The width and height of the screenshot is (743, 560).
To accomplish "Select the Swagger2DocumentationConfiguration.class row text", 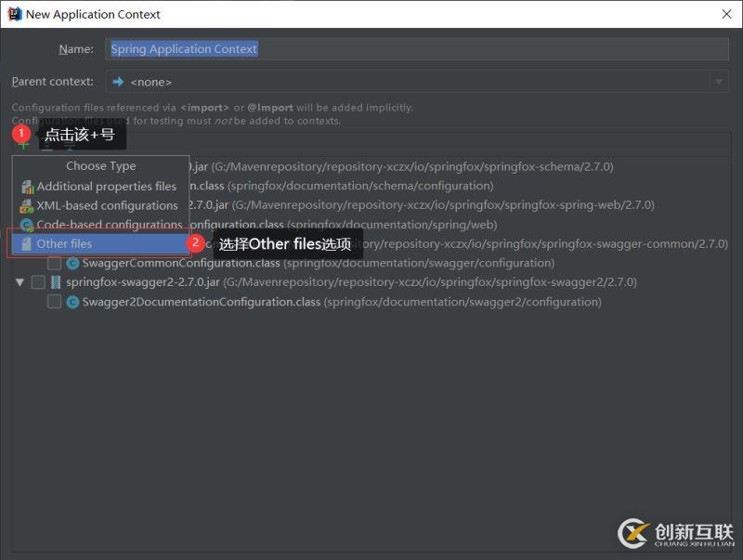I will click(342, 302).
